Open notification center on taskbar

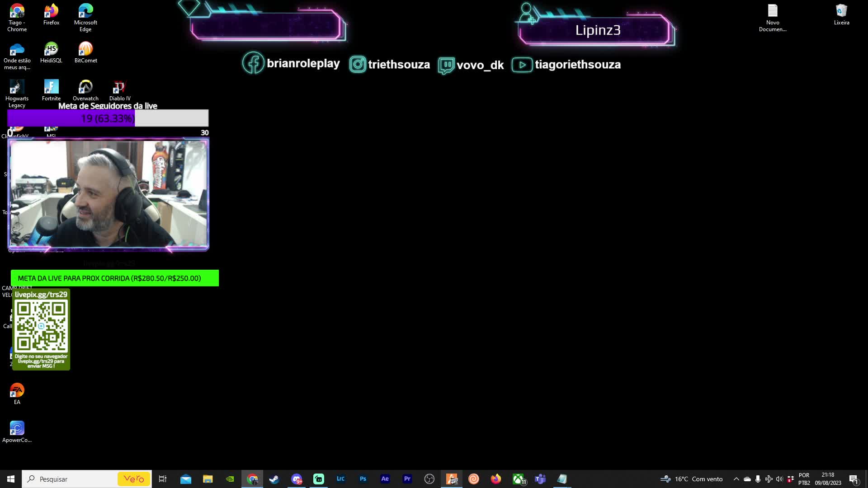point(854,479)
